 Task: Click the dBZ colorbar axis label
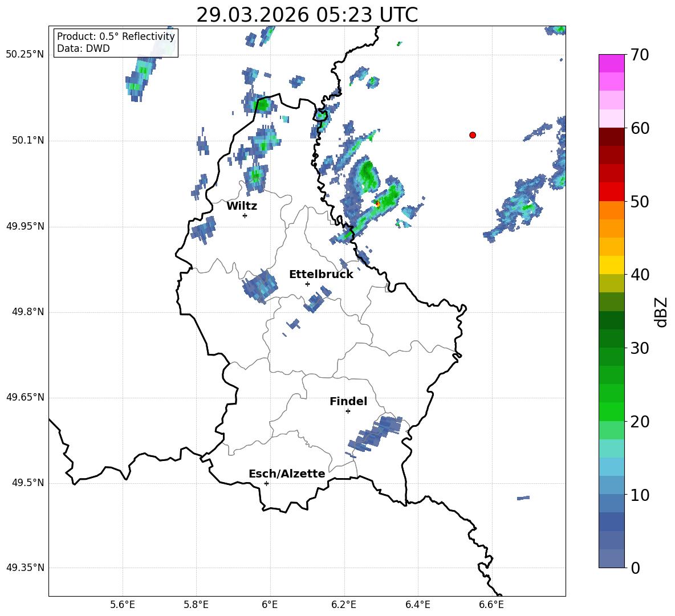tap(661, 312)
